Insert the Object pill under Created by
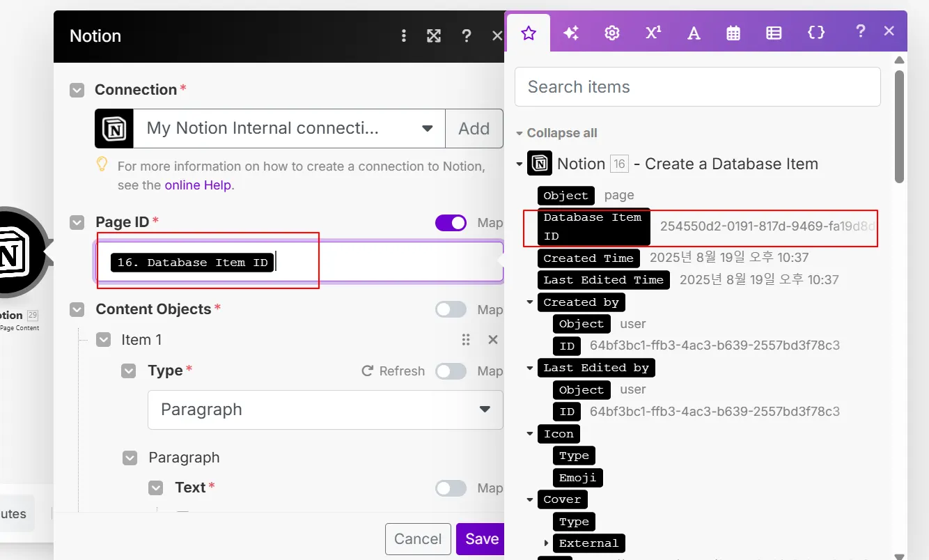This screenshot has height=560, width=929. [x=581, y=324]
